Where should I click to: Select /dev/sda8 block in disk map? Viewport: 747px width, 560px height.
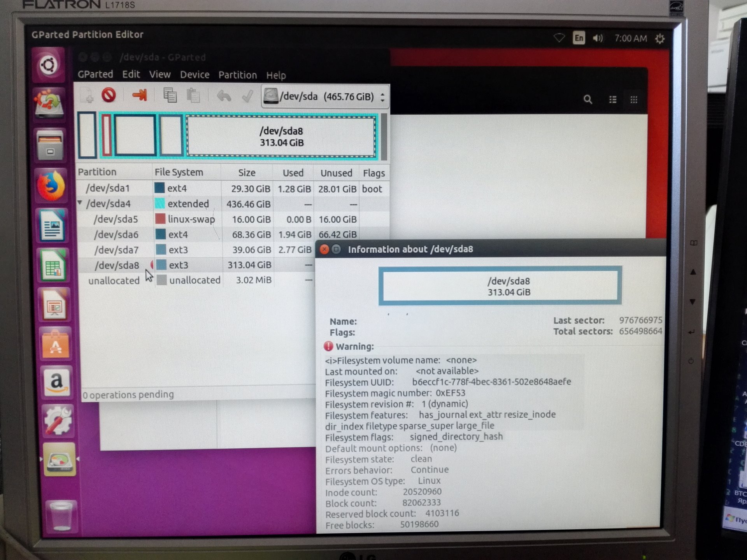tap(281, 136)
